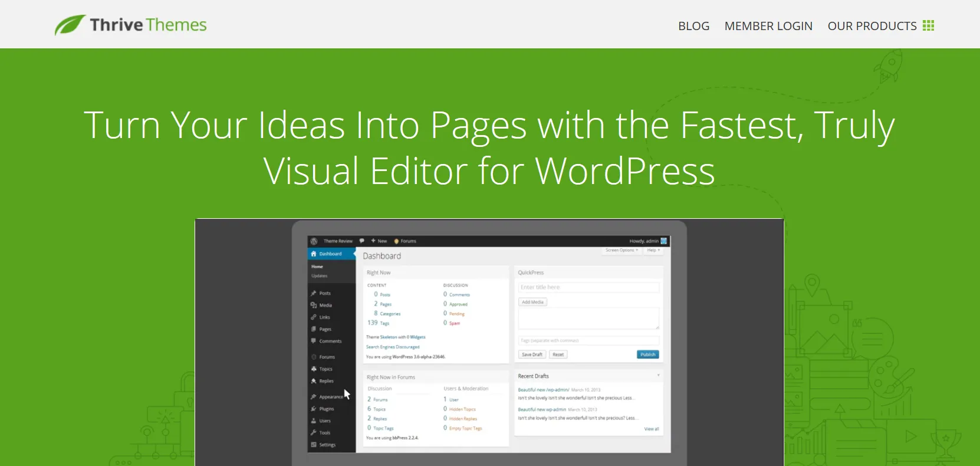Open the MEMBER LOGIN page

(768, 26)
